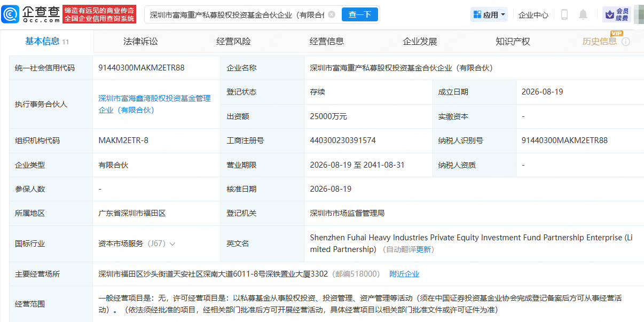
Task: Clear the search box with the X icon
Action: coord(332,14)
